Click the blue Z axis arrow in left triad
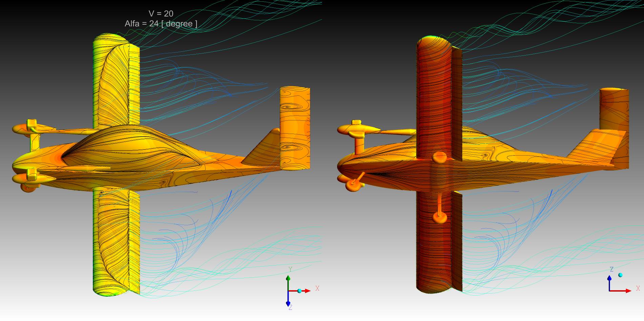644x321 pixels. [288, 302]
